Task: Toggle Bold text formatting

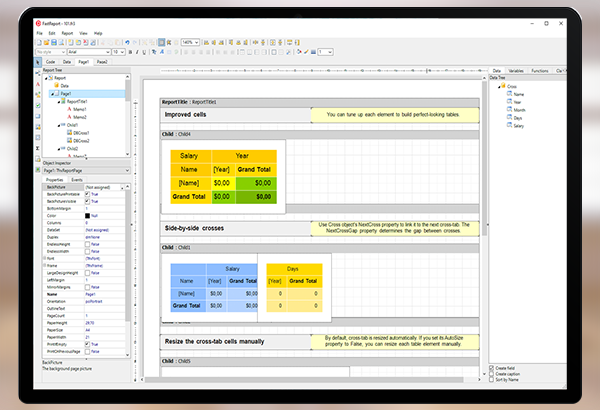Action: (130, 51)
